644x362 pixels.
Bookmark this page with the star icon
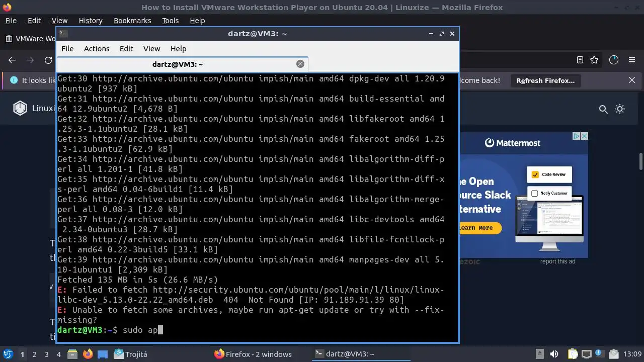pyautogui.click(x=594, y=60)
